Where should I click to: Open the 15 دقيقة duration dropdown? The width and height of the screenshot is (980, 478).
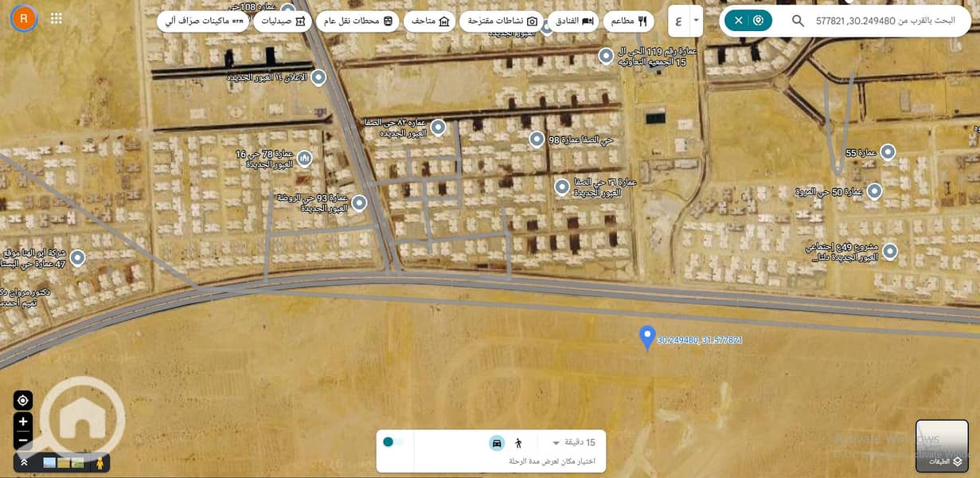(x=573, y=442)
